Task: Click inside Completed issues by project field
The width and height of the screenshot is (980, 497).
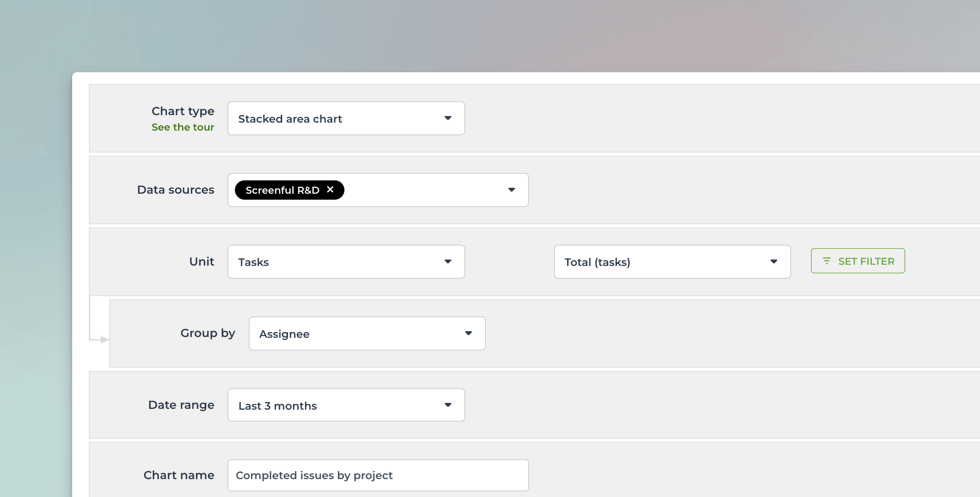Action: point(378,475)
